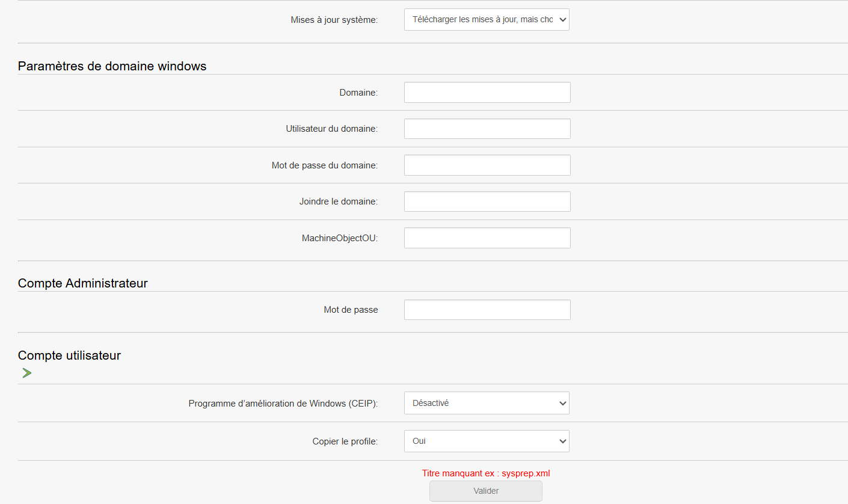Viewport: 848px width, 504px height.
Task: Click the 'Paramètres de domaine windows' heading
Action: click(x=112, y=66)
